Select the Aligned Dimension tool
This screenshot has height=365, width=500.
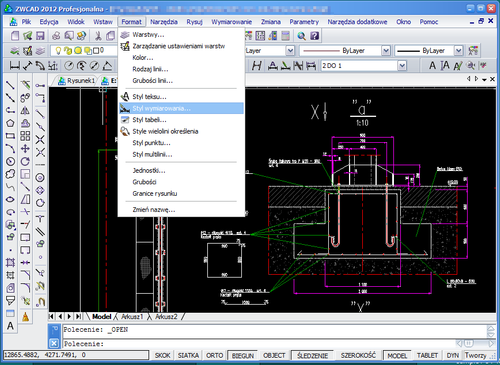click(x=27, y=66)
